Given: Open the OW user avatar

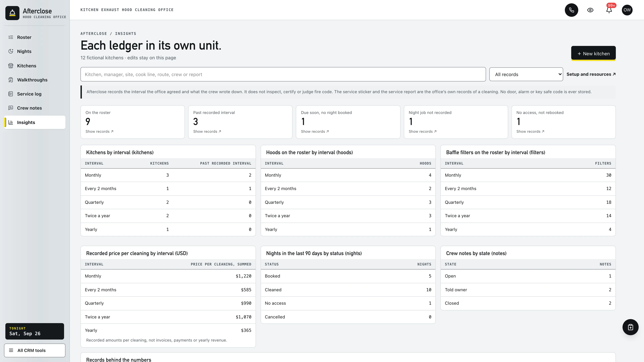Looking at the screenshot, I should [x=627, y=10].
